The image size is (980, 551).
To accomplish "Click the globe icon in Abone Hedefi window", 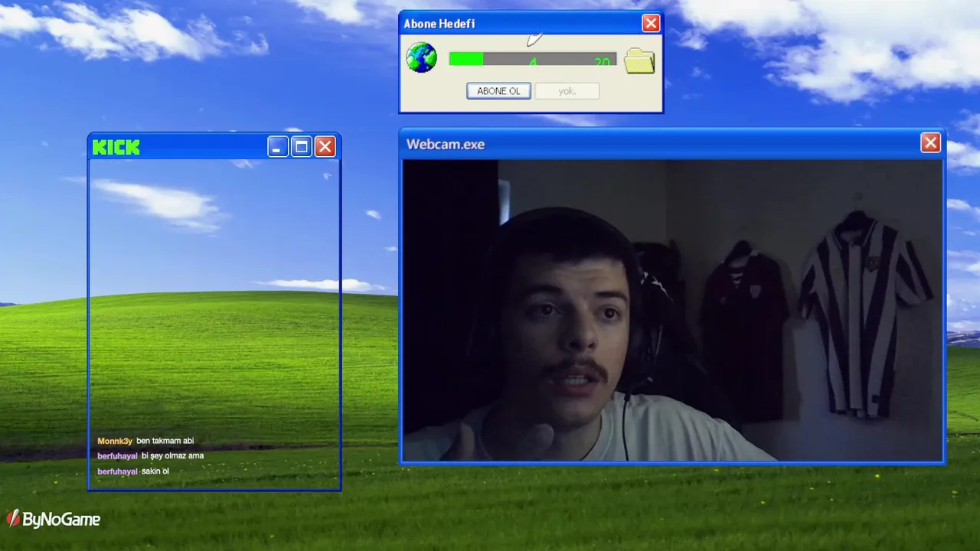I will pyautogui.click(x=421, y=58).
